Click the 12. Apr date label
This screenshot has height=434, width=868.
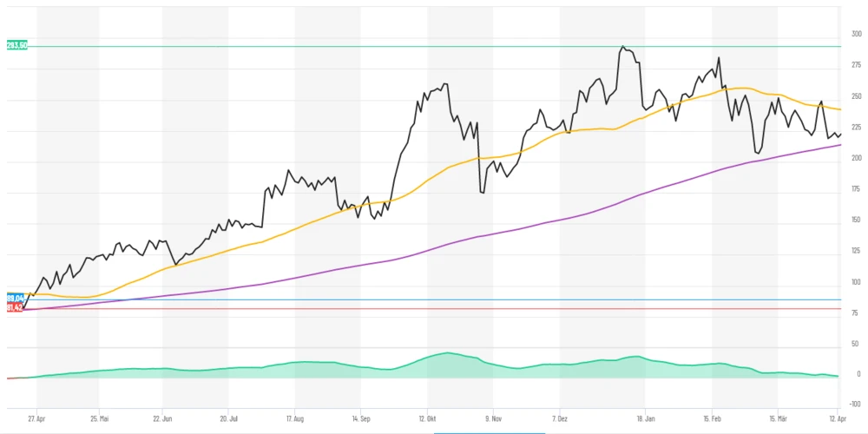pos(836,418)
